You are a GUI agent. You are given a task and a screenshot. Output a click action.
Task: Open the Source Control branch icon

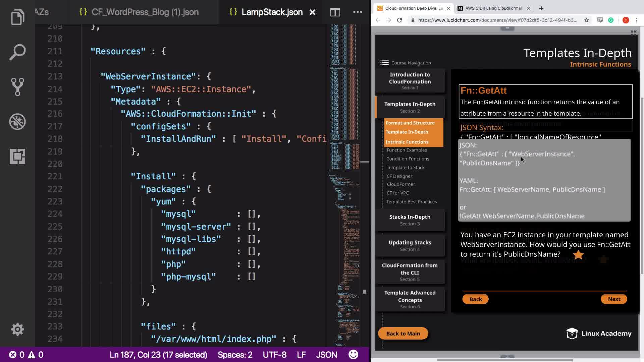[17, 87]
